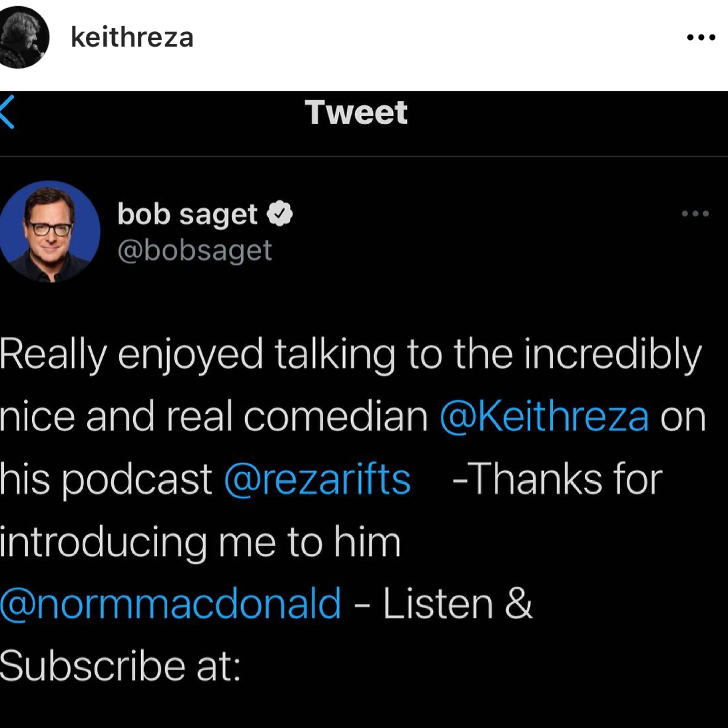Open the bob saget display name

(x=188, y=215)
